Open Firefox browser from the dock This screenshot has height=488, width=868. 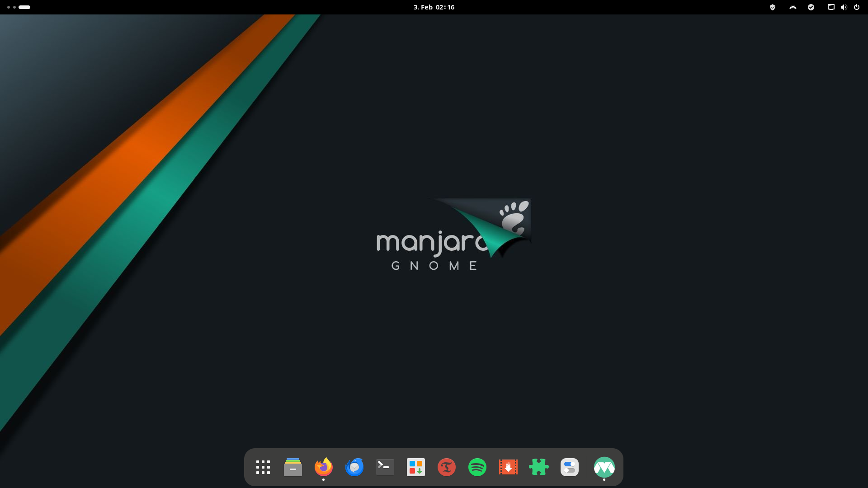tap(324, 467)
